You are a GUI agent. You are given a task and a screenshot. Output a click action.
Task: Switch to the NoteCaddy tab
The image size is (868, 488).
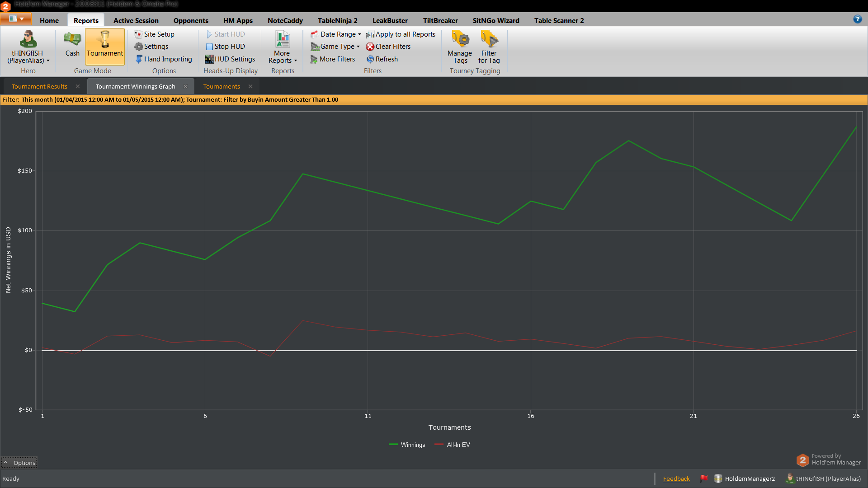[285, 20]
